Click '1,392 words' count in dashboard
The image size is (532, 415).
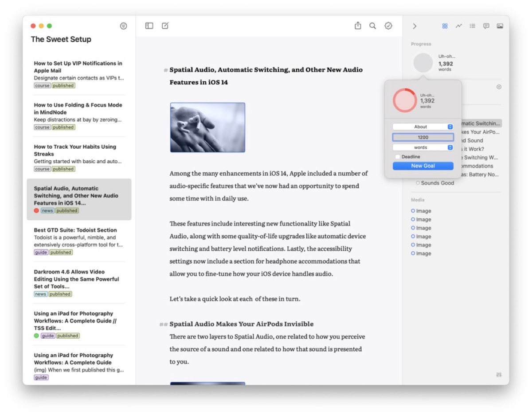pos(446,66)
